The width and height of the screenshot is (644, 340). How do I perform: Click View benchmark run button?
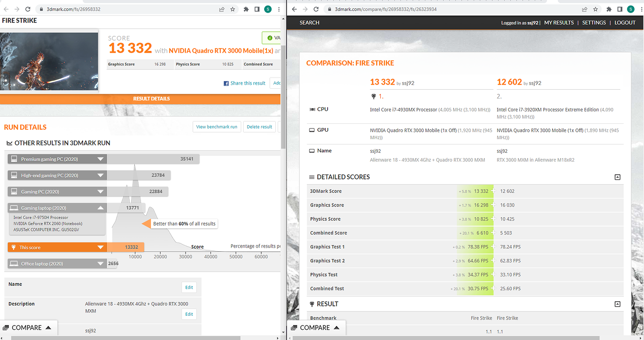tap(217, 127)
